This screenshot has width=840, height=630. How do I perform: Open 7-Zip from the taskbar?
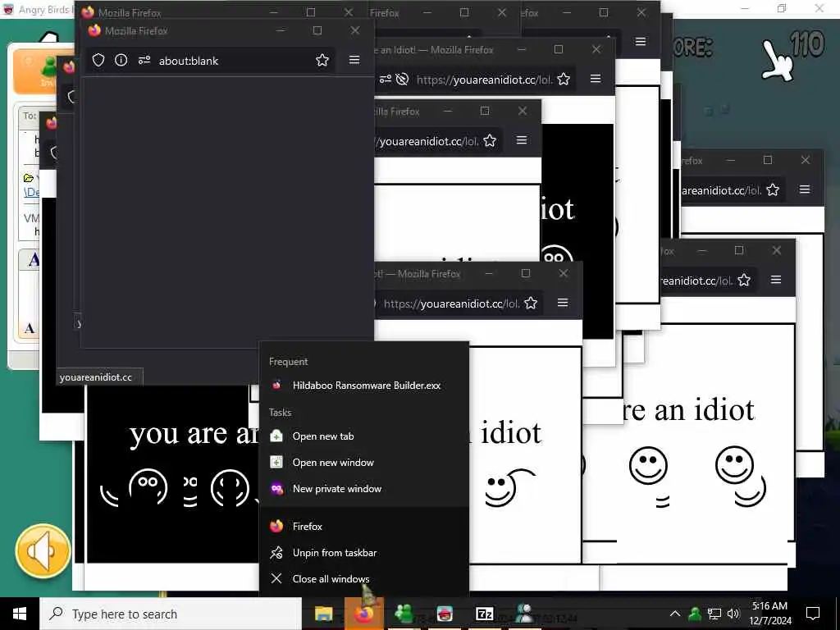pos(484,614)
